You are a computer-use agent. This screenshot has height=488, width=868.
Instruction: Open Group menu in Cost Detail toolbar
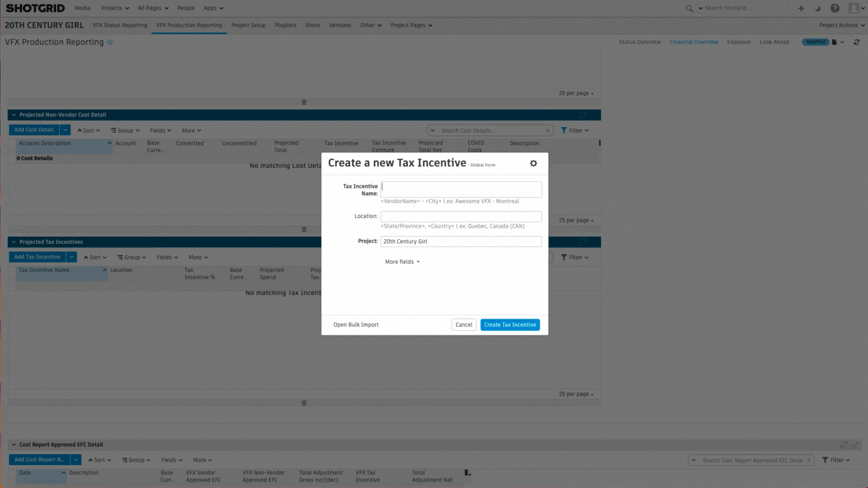click(125, 131)
